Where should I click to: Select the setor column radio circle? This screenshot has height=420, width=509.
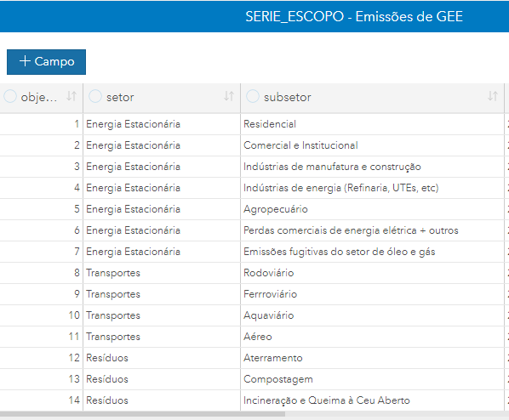95,96
